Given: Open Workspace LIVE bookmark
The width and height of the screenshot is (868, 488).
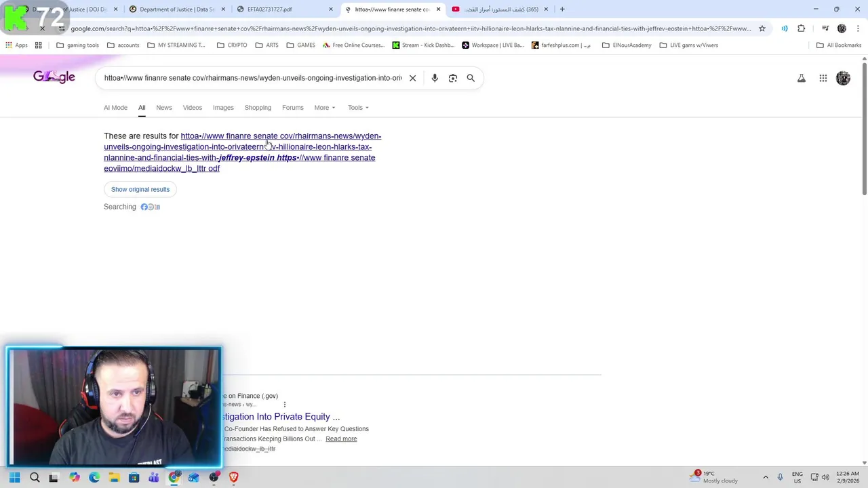Looking at the screenshot, I should click(493, 45).
